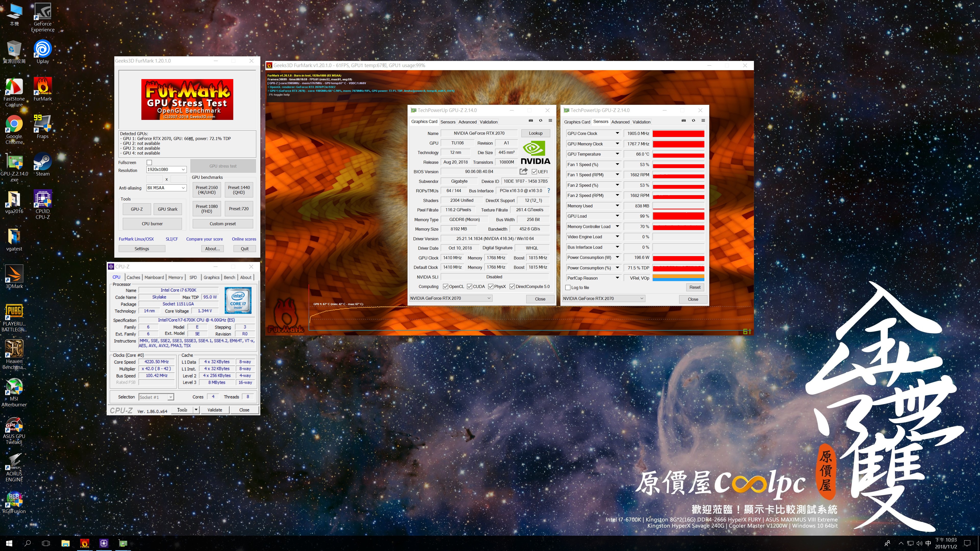
Task: Click the refresh icon in GPU-Z Sensors window
Action: click(x=693, y=121)
